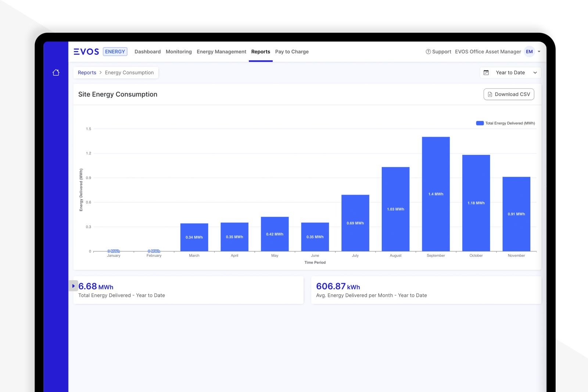The width and height of the screenshot is (588, 392).
Task: Click the September 1.4 MWh bar
Action: coord(435,194)
